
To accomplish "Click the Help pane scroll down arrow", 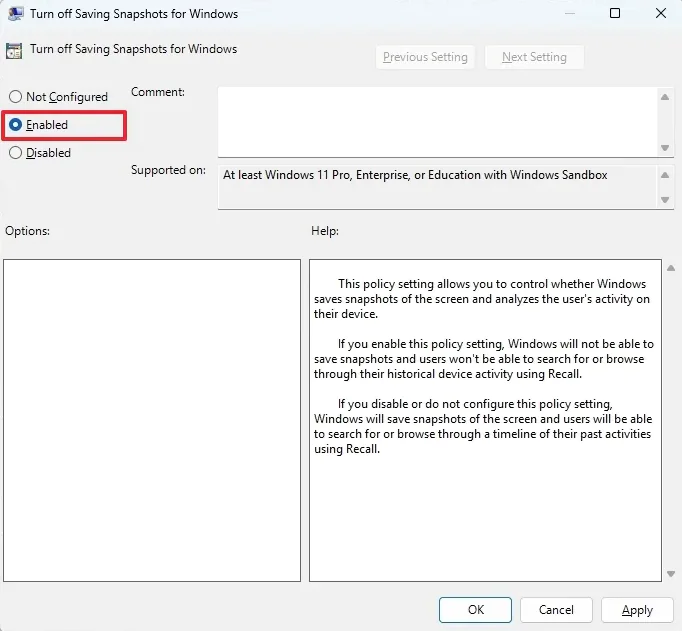I will (x=671, y=574).
